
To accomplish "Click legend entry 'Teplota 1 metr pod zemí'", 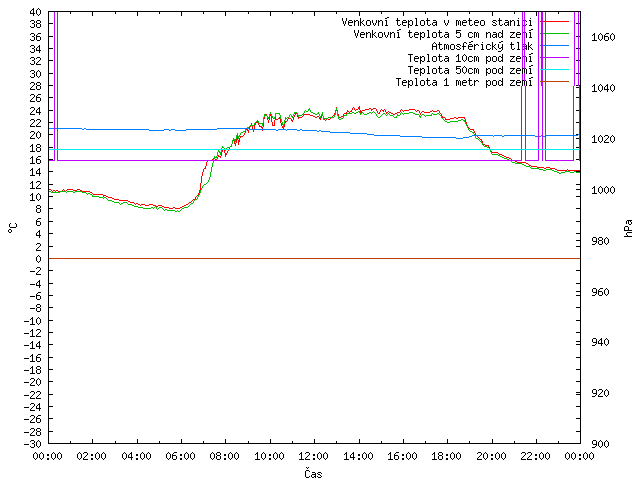I will point(464,82).
